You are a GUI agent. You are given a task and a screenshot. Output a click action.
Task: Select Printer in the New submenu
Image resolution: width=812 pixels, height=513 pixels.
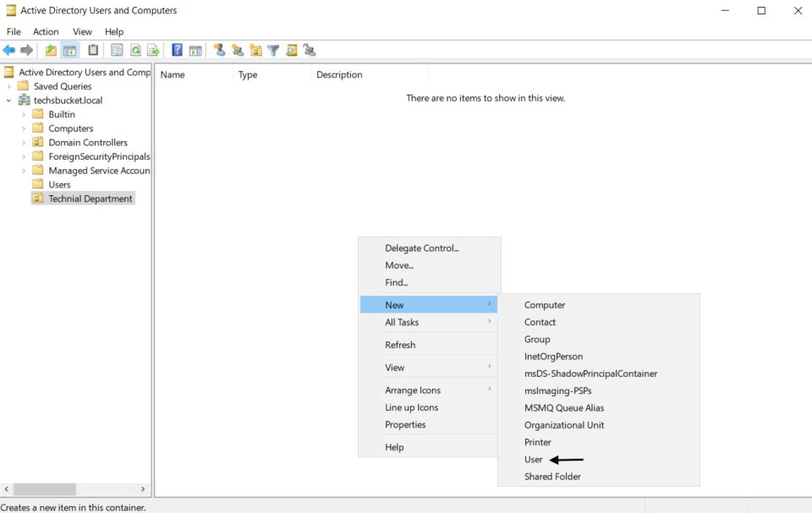click(x=599, y=441)
